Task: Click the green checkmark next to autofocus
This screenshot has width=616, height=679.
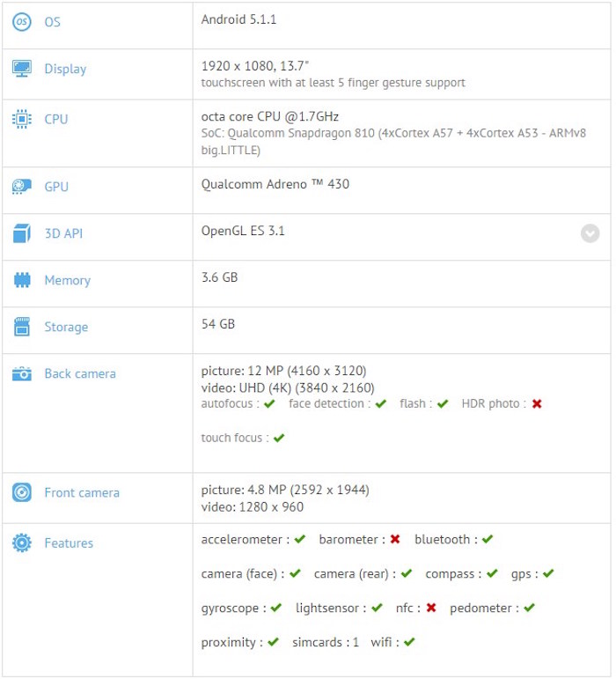Action: click(270, 404)
